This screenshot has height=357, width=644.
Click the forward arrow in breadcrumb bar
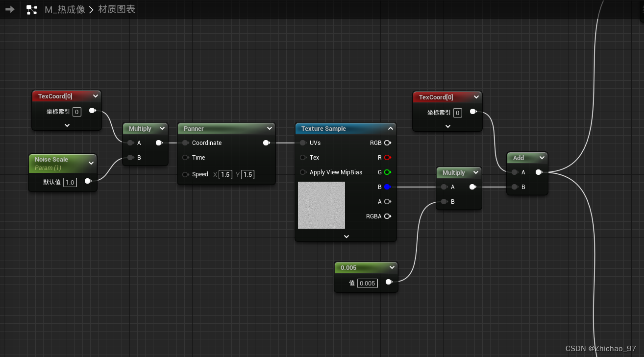point(10,9)
